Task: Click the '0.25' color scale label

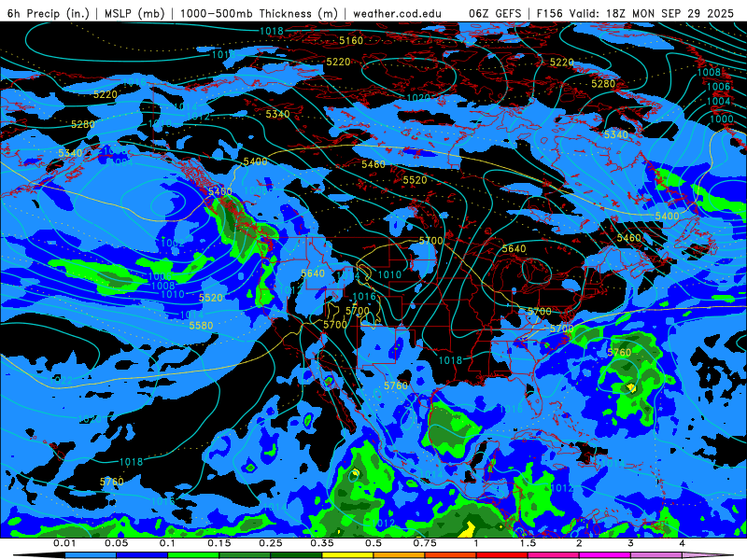Action: pyautogui.click(x=271, y=543)
